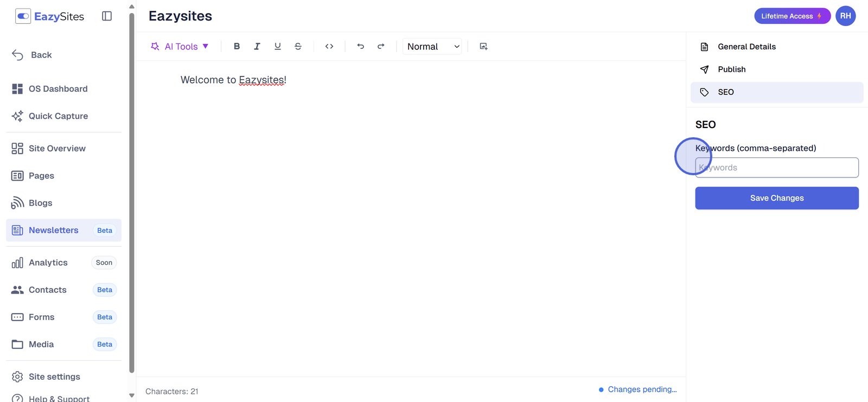Screen dimensions: 868x402
Task: Select Newsletters in sidebar
Action: click(63, 231)
